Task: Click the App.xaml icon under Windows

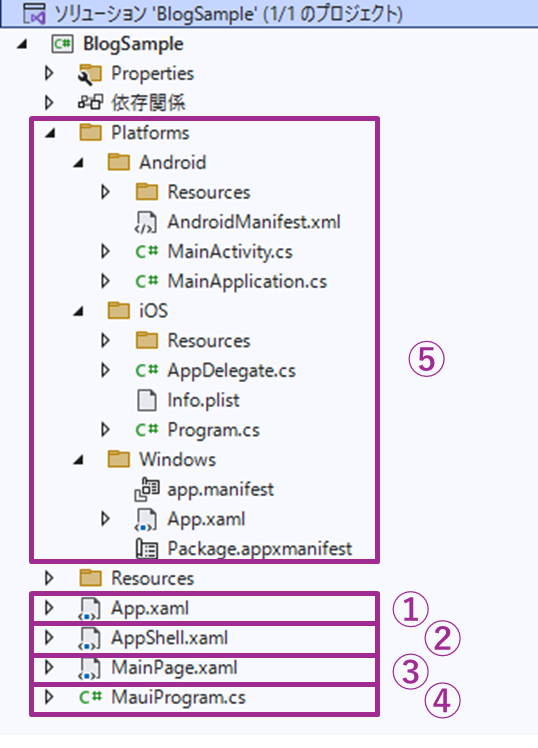Action: (x=145, y=519)
